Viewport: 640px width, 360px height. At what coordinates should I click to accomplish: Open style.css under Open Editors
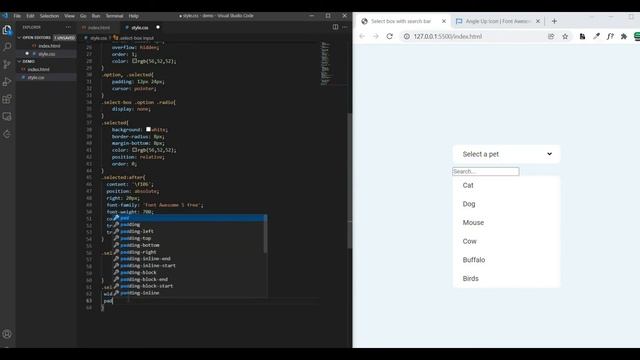pos(47,54)
